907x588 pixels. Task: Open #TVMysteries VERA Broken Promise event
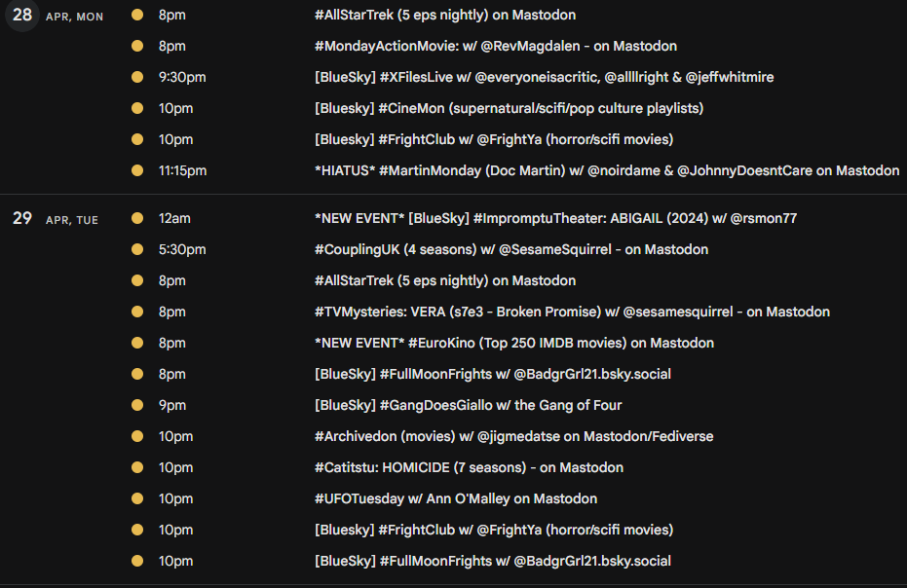click(572, 312)
